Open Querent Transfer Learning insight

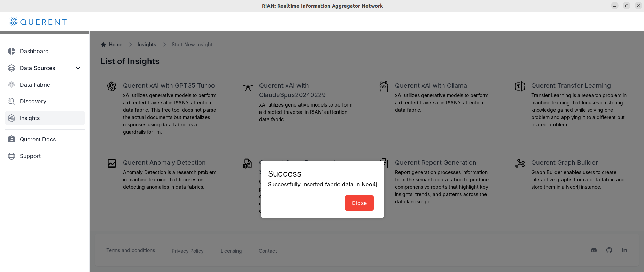571,86
